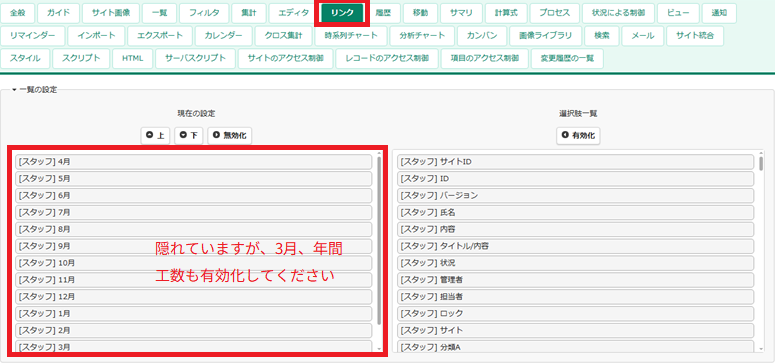Click the 下 move-down button
The height and width of the screenshot is (363, 775).
point(188,135)
